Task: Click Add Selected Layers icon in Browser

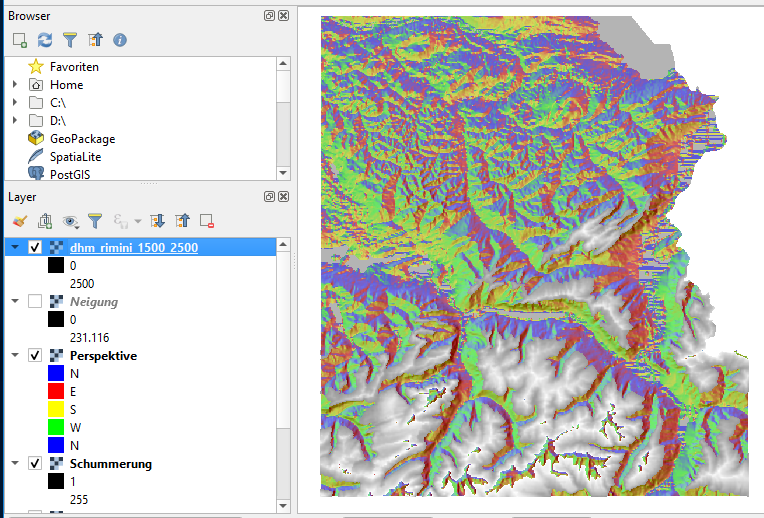Action: tap(20, 40)
